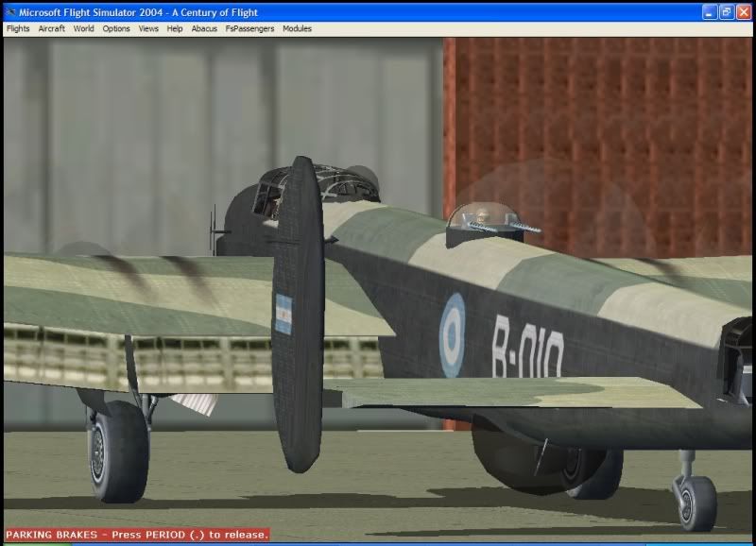The width and height of the screenshot is (756, 546).
Task: Open the FsPassengers menu
Action: 249,29
